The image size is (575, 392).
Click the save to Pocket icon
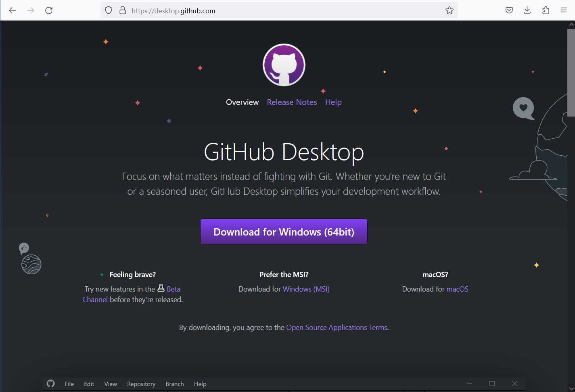coord(509,10)
